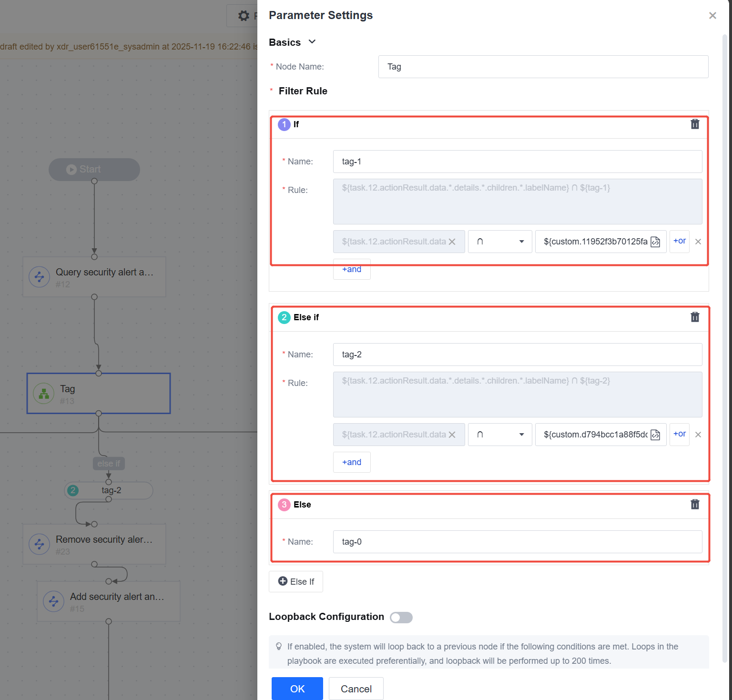Edit the Node Name field
Screen dimensions: 732x700
[x=543, y=67]
